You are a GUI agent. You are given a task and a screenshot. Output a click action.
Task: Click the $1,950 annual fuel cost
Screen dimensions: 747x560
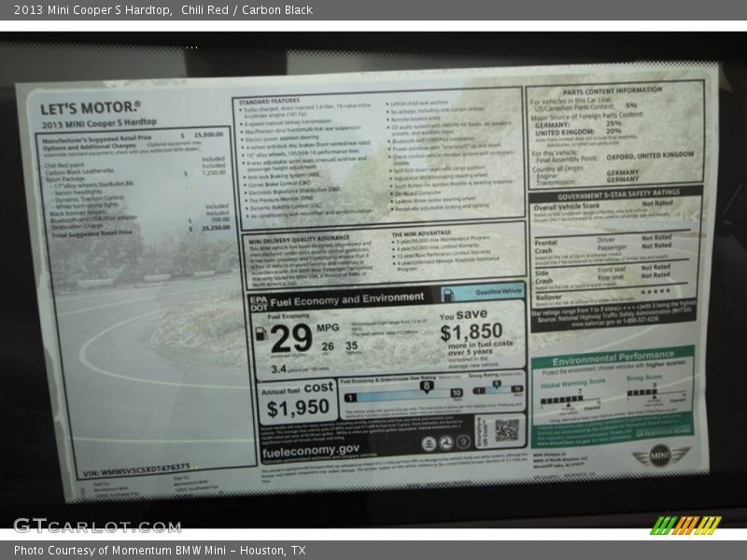pyautogui.click(x=298, y=408)
